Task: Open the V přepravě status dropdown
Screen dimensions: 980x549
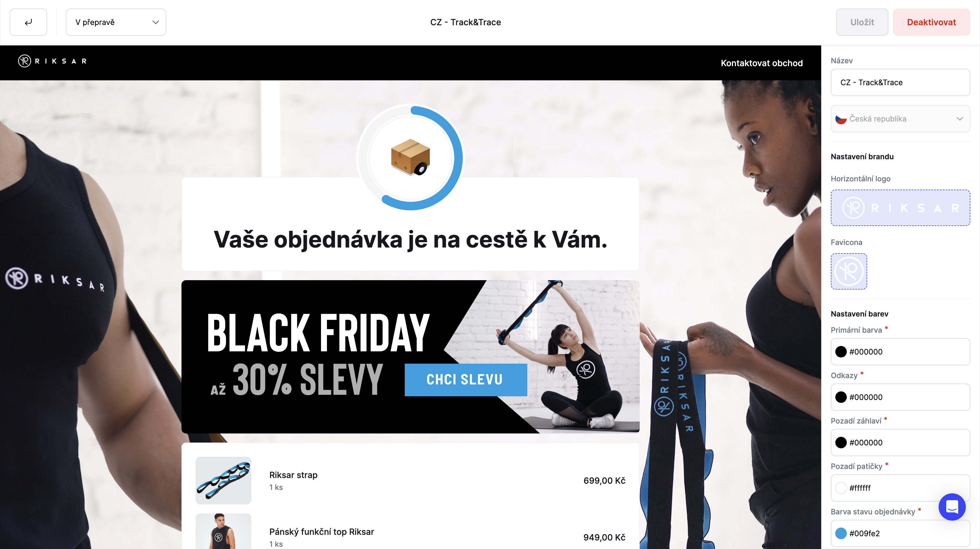Action: 116,22
